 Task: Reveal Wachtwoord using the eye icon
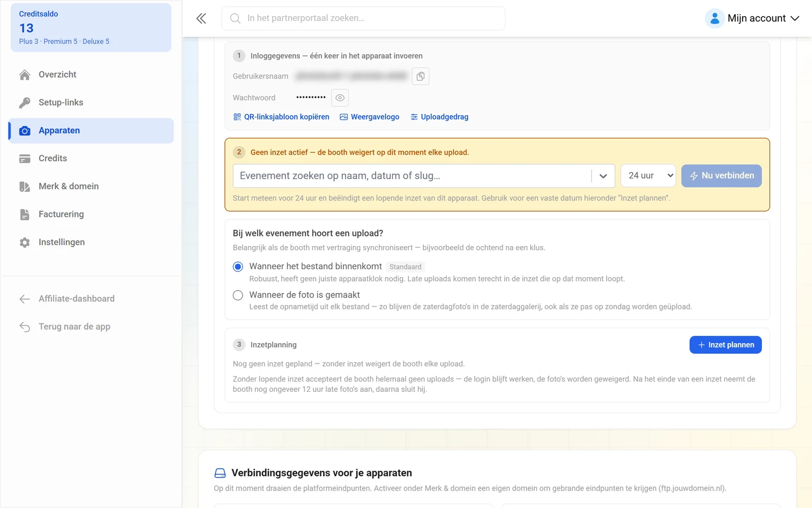pyautogui.click(x=340, y=98)
